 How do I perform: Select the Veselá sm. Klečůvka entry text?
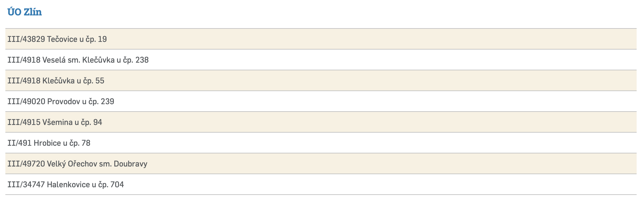(x=78, y=60)
